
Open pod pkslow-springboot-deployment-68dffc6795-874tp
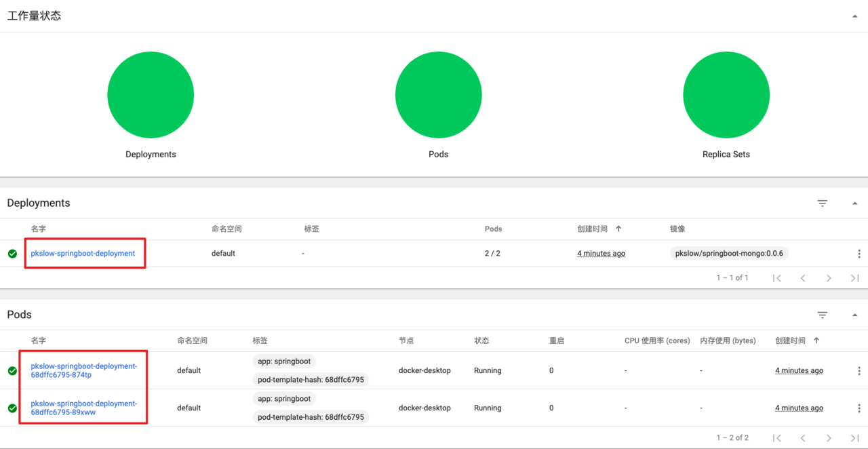point(84,370)
